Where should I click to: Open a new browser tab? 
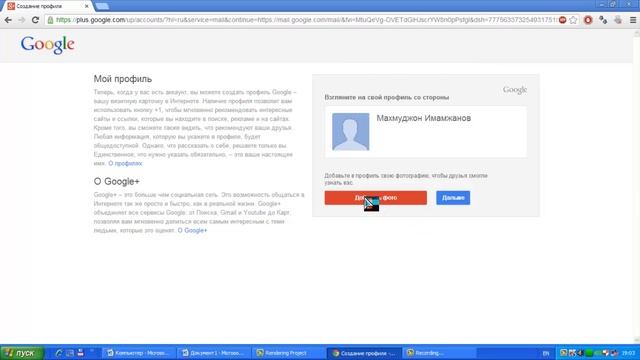coord(102,6)
